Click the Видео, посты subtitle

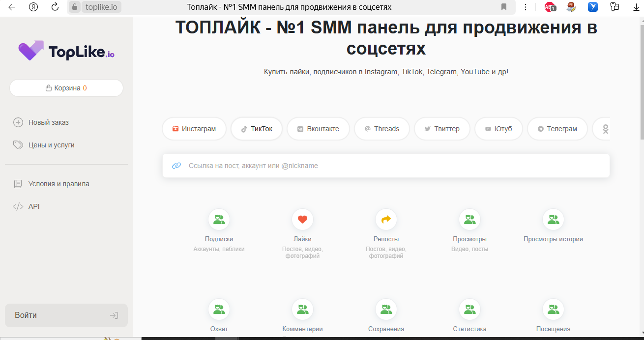point(469,249)
